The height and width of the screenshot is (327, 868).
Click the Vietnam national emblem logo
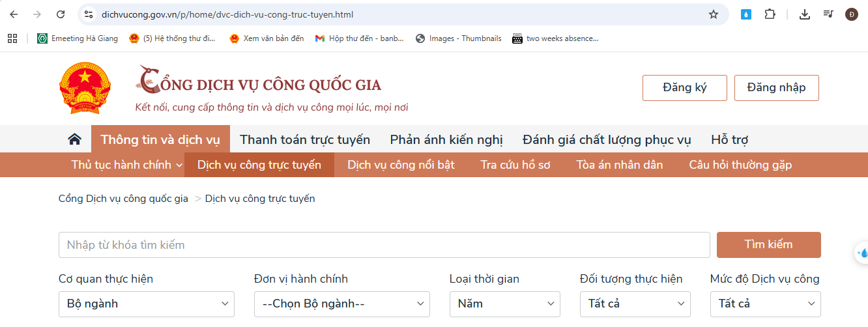(85, 89)
